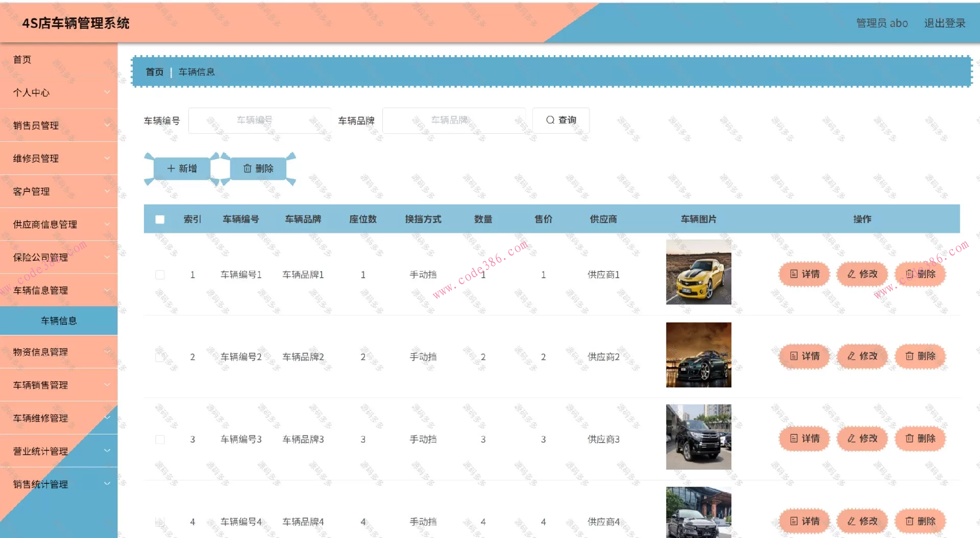Open 详情 for 车辆编号2 row

tap(804, 356)
